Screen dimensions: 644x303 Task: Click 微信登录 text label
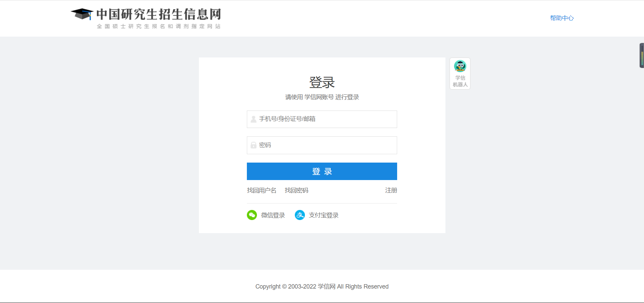click(x=273, y=215)
